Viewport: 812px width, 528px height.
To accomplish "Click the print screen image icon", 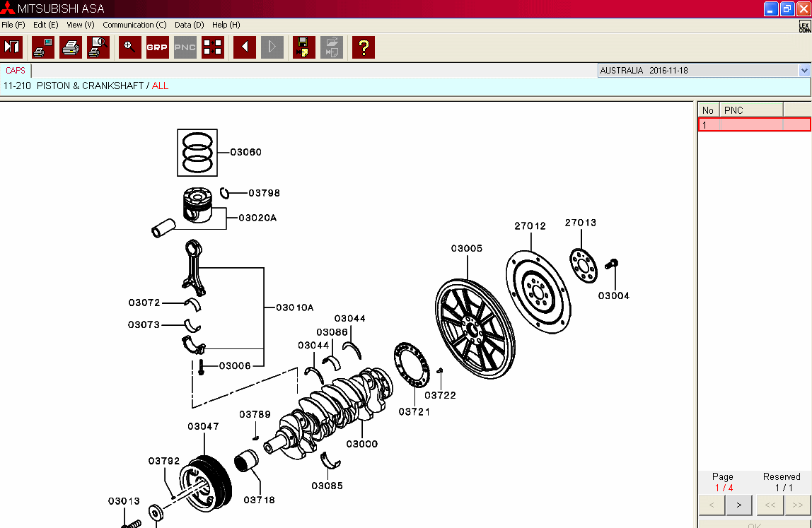I will (42, 47).
